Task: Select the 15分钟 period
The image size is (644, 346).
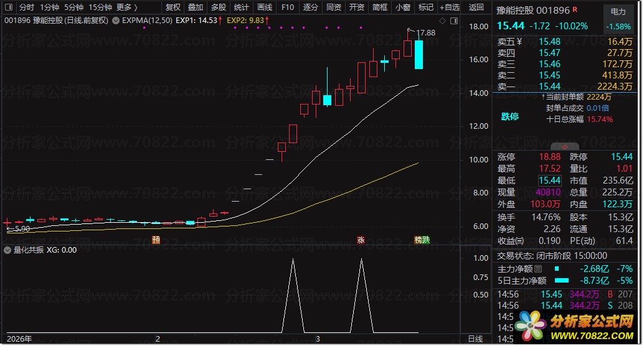Action: pyautogui.click(x=101, y=7)
